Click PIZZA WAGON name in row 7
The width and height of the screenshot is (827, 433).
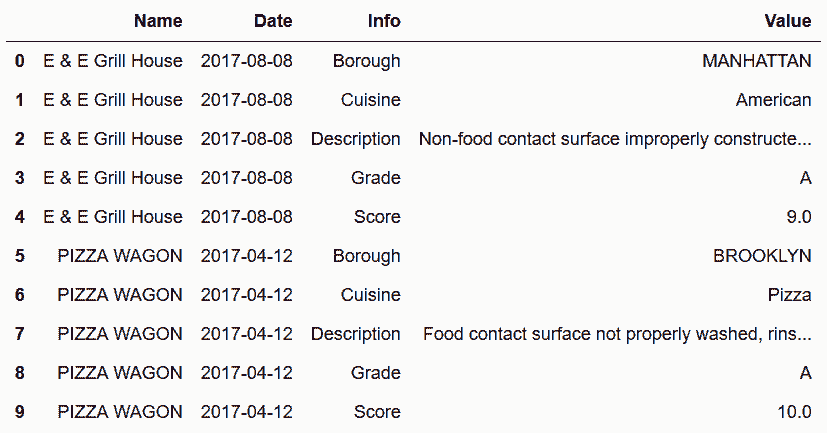tap(120, 334)
